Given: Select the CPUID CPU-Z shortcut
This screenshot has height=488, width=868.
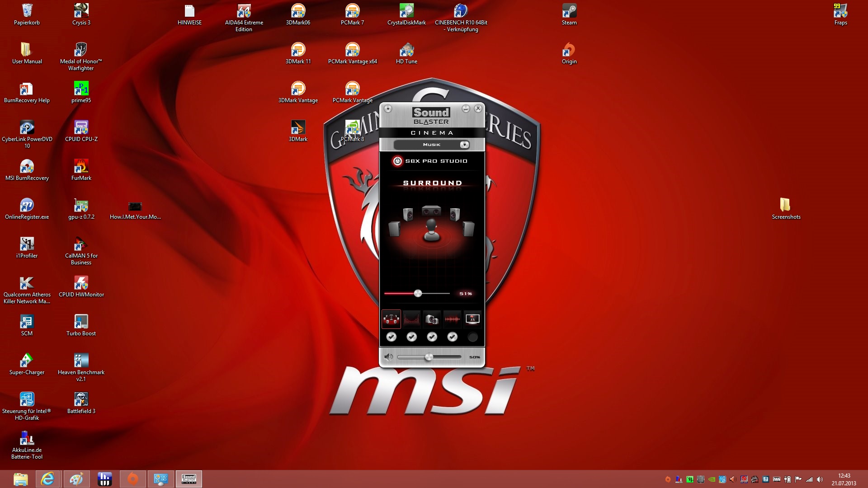Looking at the screenshot, I should pos(81,131).
